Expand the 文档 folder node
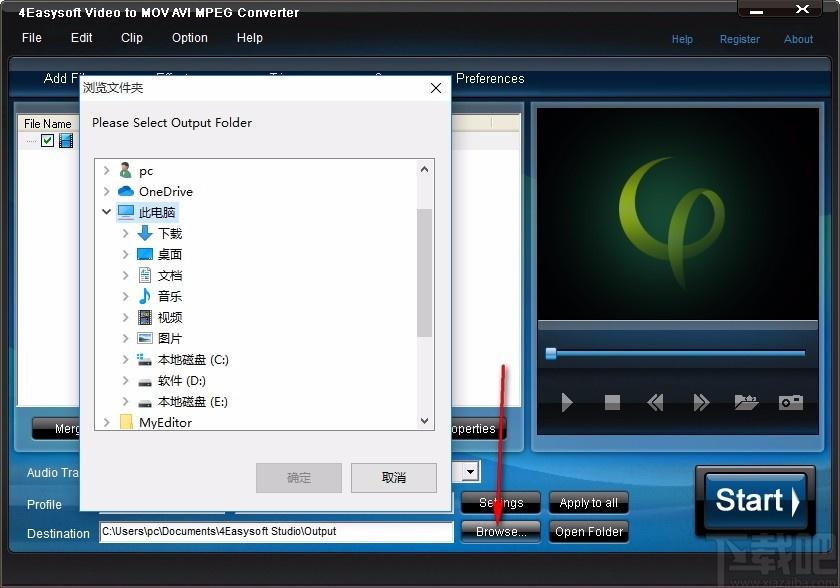This screenshot has height=588, width=840. [125, 275]
